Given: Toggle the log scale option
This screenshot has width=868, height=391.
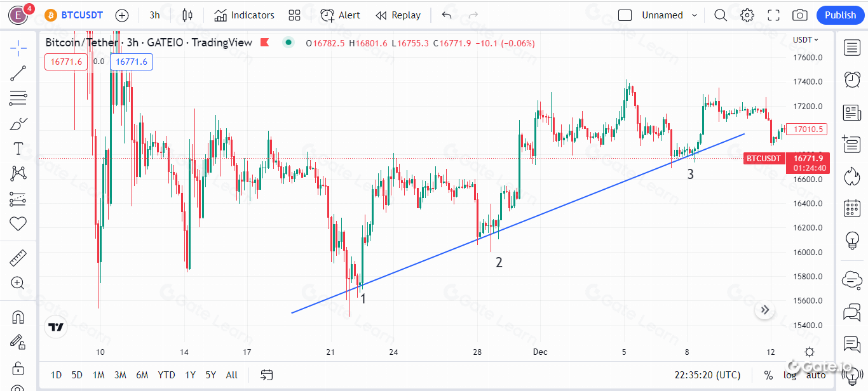Looking at the screenshot, I should click(x=790, y=375).
